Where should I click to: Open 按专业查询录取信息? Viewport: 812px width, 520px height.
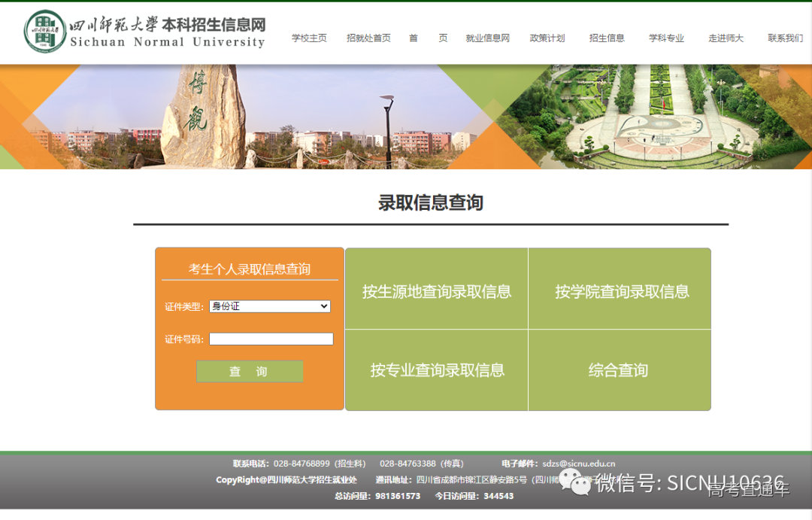(436, 370)
